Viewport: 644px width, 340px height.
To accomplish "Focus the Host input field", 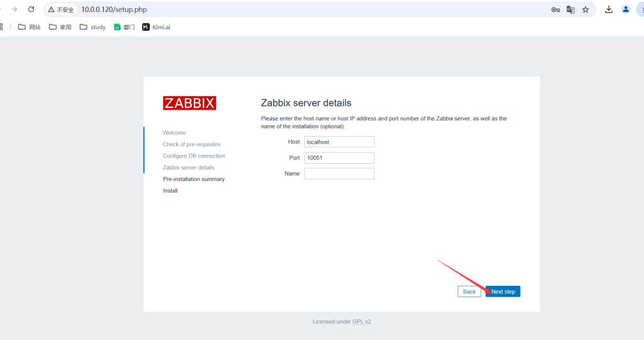I will [x=339, y=142].
